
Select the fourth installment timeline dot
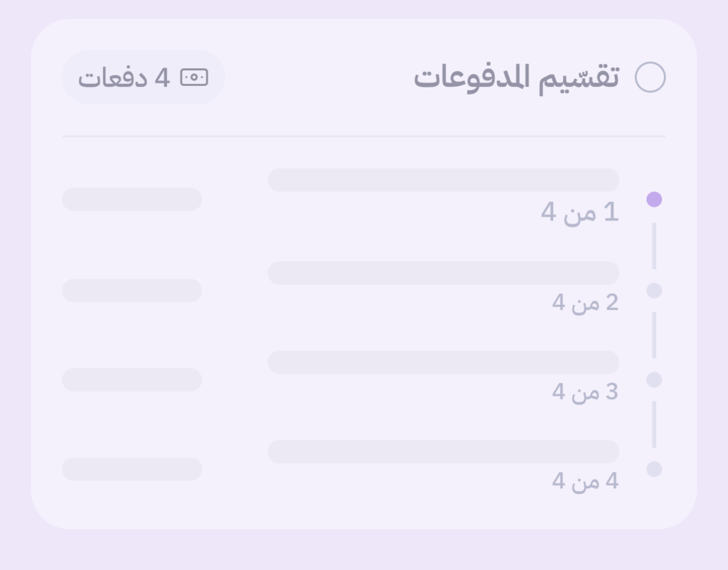point(654,469)
